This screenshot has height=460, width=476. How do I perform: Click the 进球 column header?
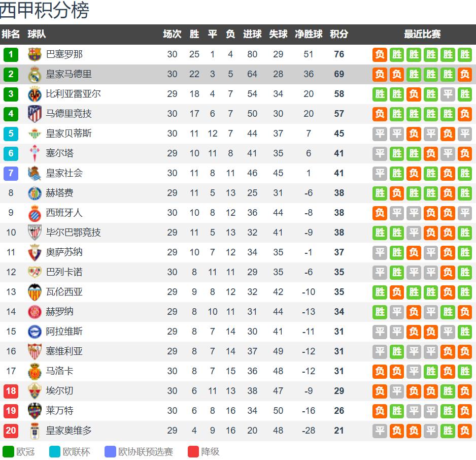(252, 34)
